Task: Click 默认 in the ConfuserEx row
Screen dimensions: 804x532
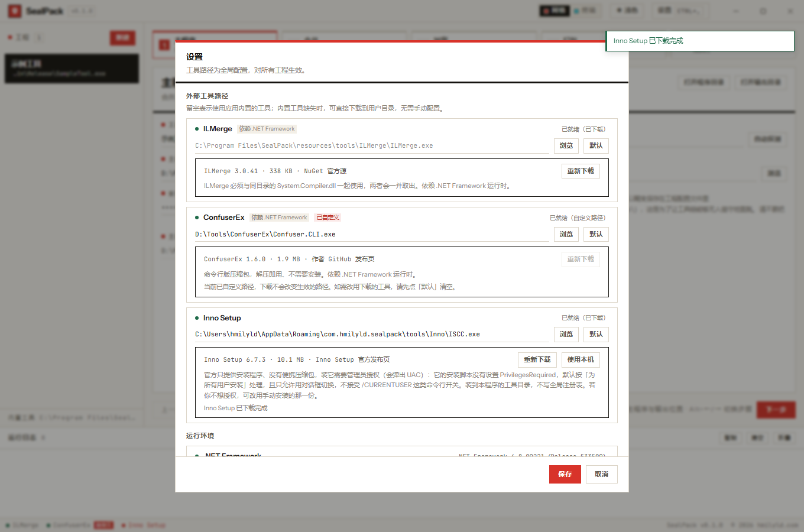Action: click(x=596, y=235)
